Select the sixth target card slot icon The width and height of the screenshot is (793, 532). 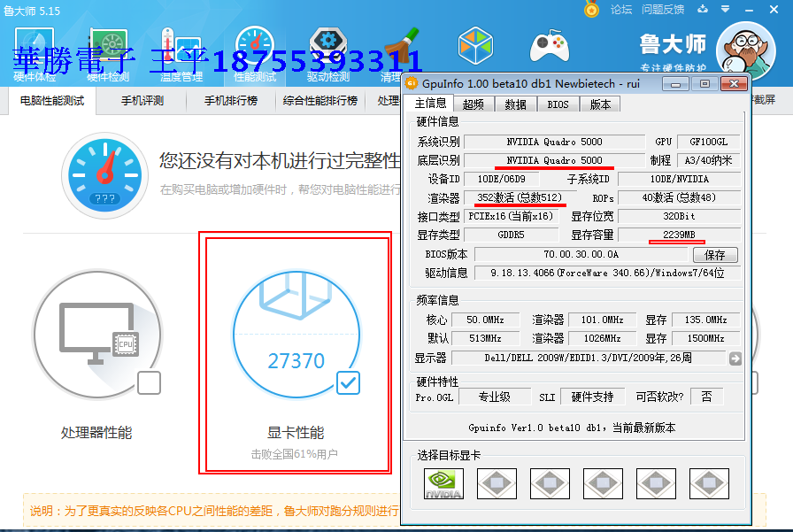[x=709, y=484]
